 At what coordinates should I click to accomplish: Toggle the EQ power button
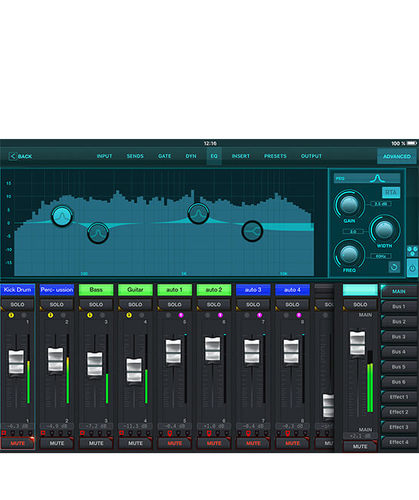[412, 268]
